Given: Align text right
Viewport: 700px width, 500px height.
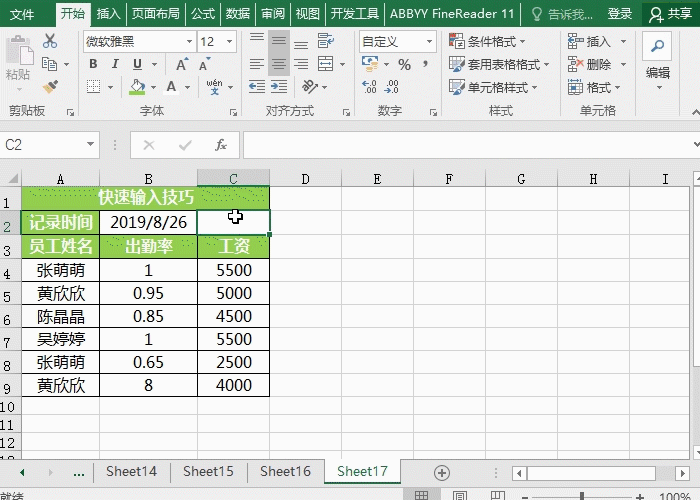Looking at the screenshot, I should (x=301, y=64).
